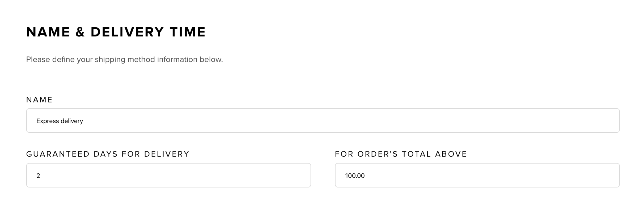
Task: Click the word 'TOTAL' in the order label
Action: coord(416,154)
